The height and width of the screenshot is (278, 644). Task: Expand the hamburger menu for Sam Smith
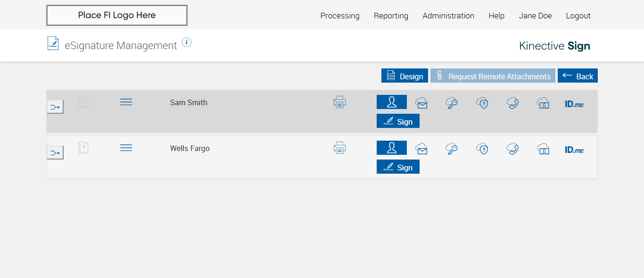[x=126, y=102]
